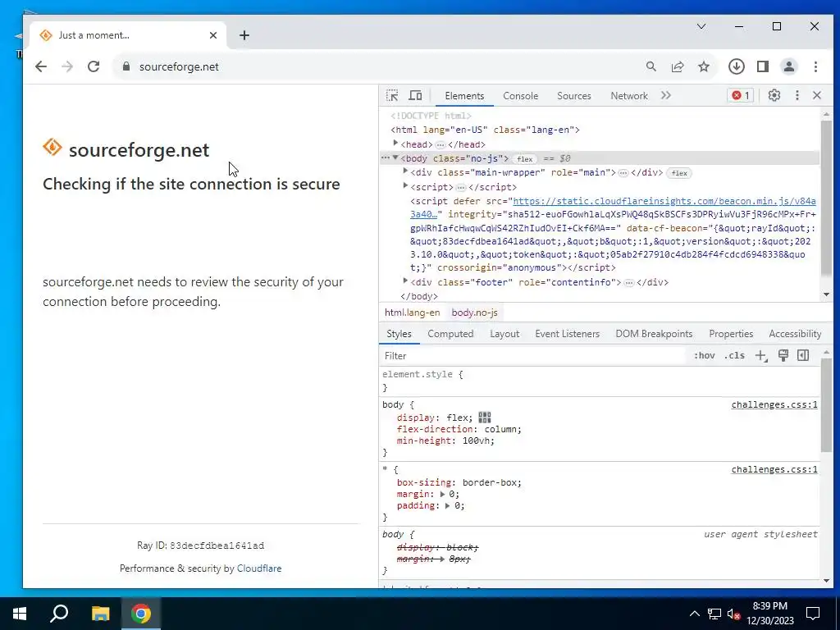Reload the sourceforge.net page
840x630 pixels.
click(x=94, y=66)
